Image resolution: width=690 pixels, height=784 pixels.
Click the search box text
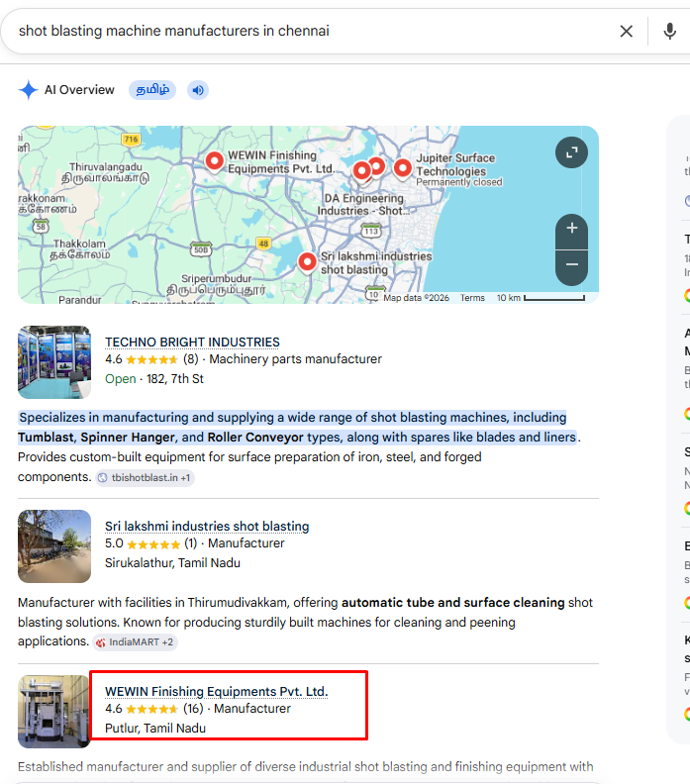point(174,31)
